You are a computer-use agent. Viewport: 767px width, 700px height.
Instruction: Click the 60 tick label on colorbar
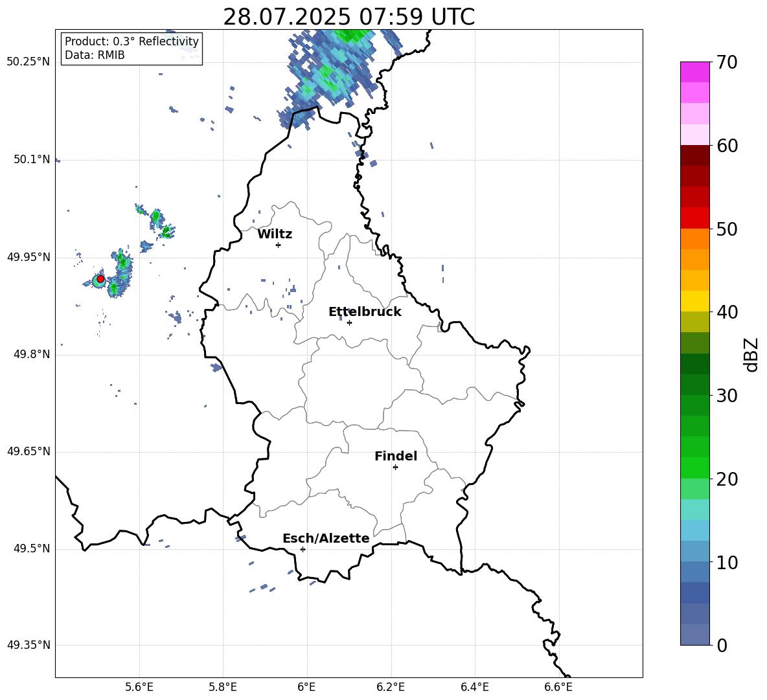click(727, 146)
